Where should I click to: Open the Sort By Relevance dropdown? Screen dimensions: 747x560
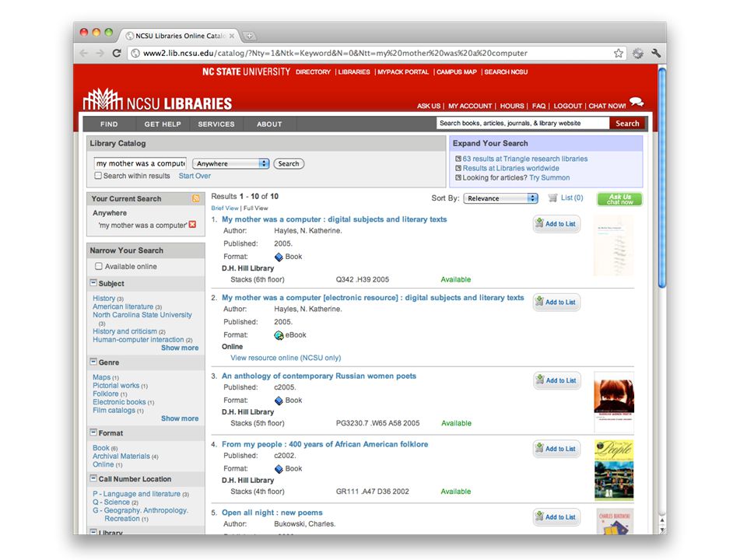pos(500,198)
